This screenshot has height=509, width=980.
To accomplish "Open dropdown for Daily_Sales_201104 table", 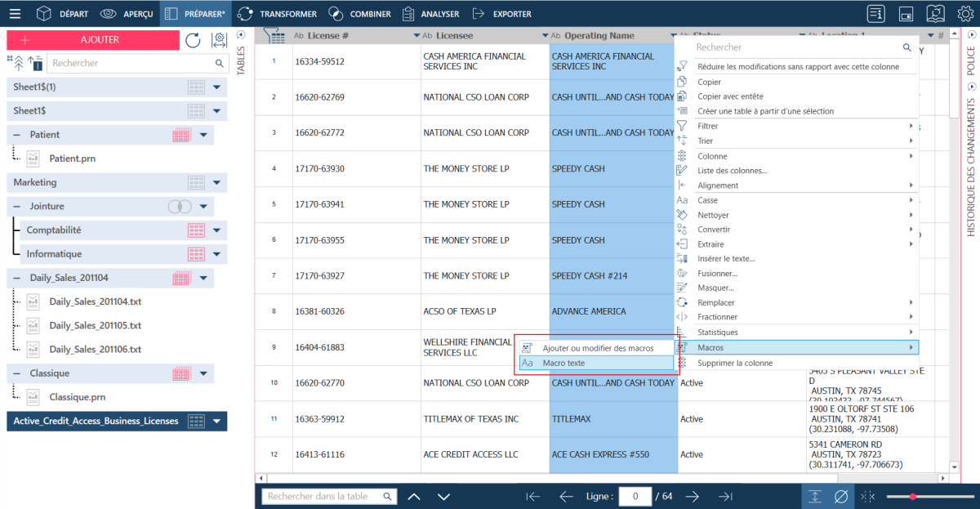I will (x=203, y=278).
